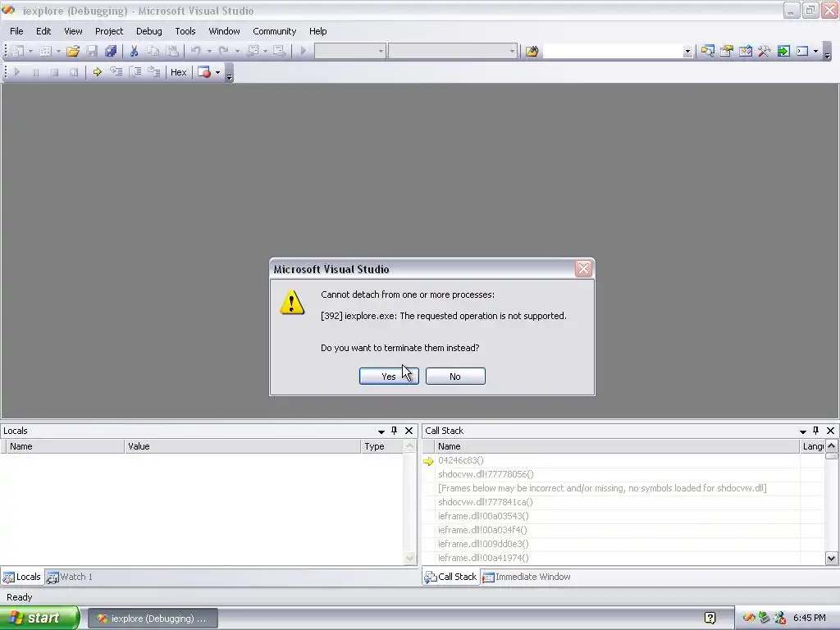Expand the Command Window dropdown arrow
The image size is (840, 630).
point(816,52)
